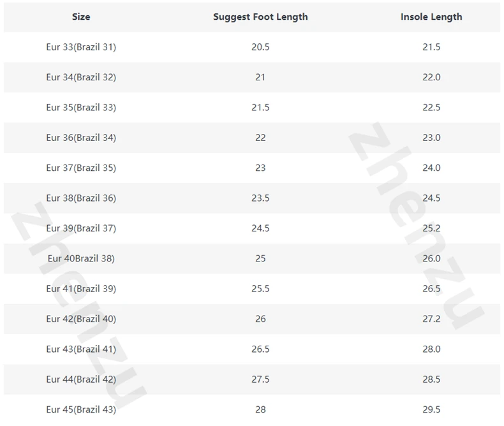Pick the Eur 39(Brazil 37) size cell
Image resolution: width=504 pixels, height=426 pixels.
pyautogui.click(x=81, y=228)
